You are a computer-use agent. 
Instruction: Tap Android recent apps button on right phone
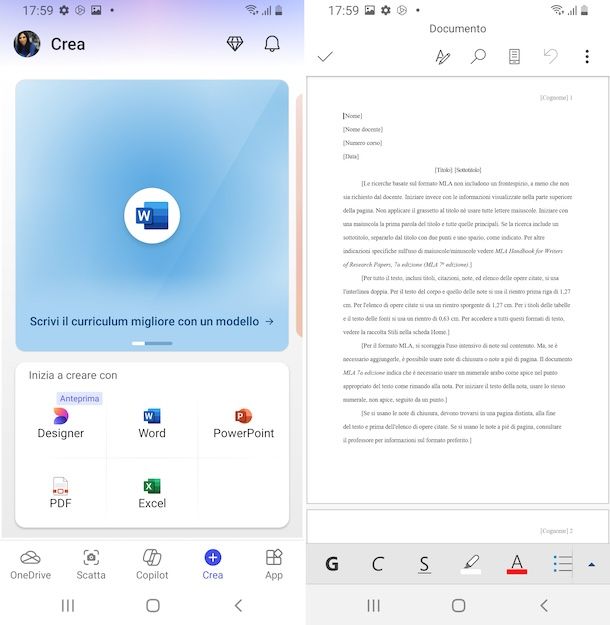[373, 605]
